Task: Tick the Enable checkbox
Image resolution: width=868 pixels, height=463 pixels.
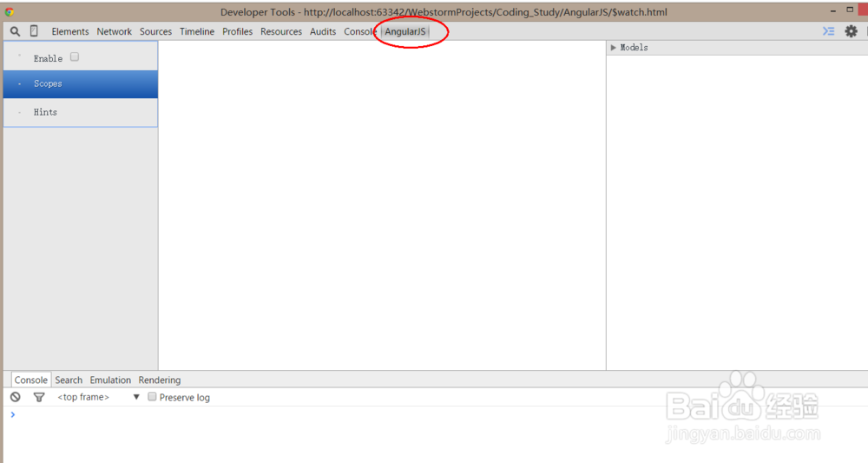Action: coord(75,56)
